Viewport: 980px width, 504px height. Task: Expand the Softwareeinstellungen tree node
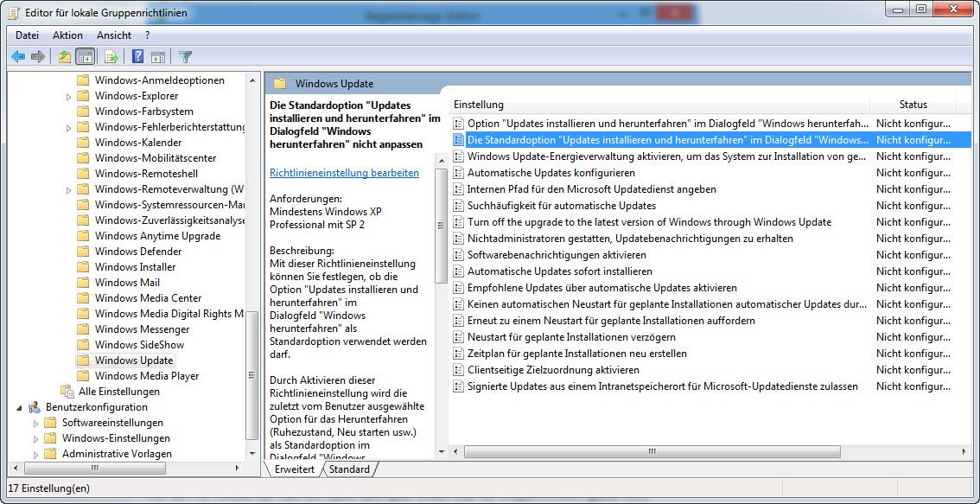coord(35,424)
